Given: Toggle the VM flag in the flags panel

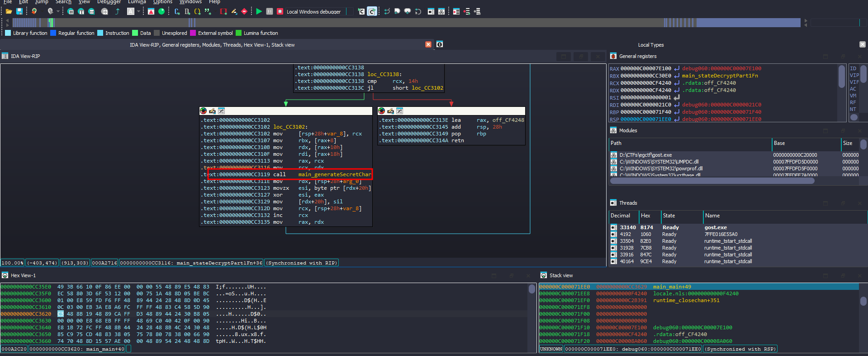Looking at the screenshot, I should click(x=853, y=96).
